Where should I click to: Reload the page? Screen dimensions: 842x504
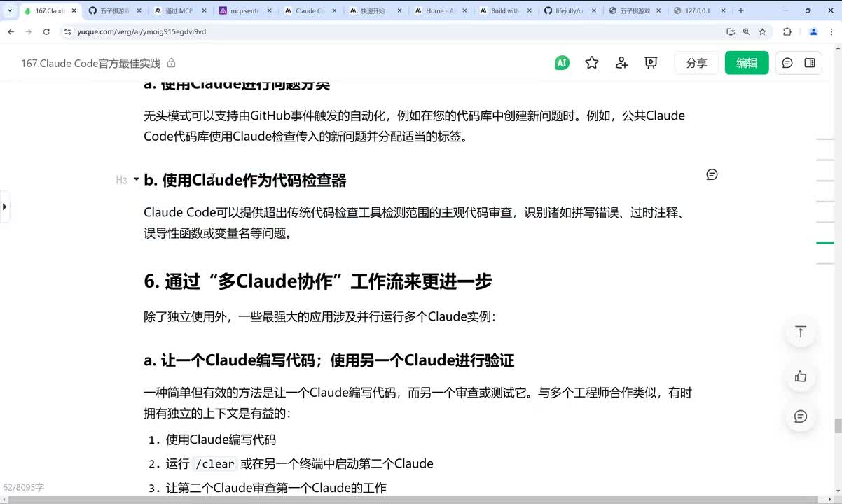click(46, 31)
